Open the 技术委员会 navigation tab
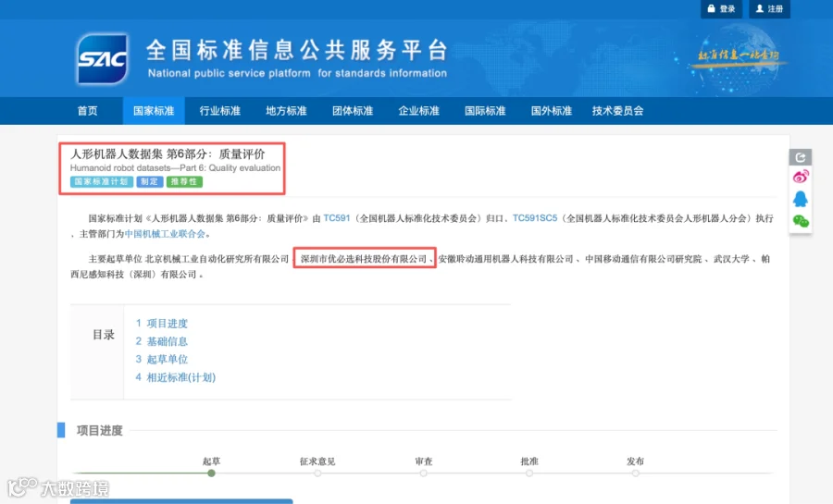The image size is (833, 504). (x=618, y=111)
